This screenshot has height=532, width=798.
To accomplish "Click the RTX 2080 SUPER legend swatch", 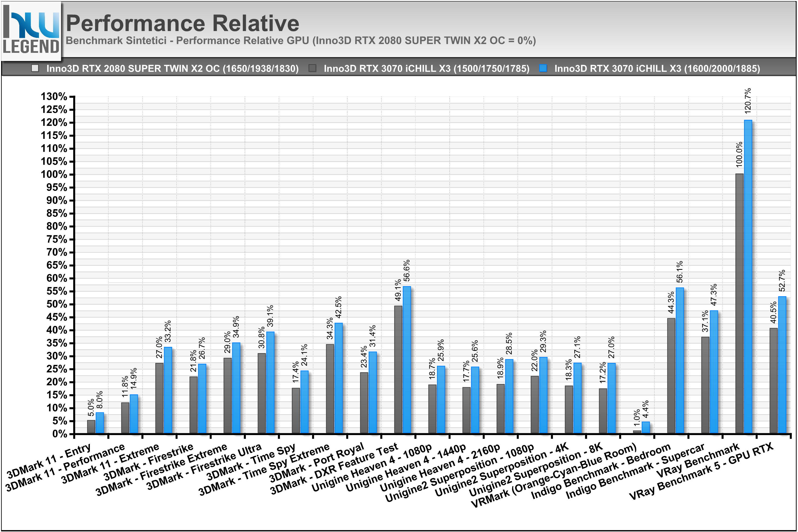I will 35,68.
